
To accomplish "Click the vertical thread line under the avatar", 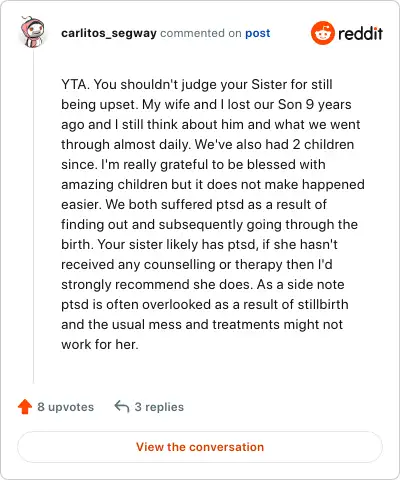I will (x=33, y=216).
